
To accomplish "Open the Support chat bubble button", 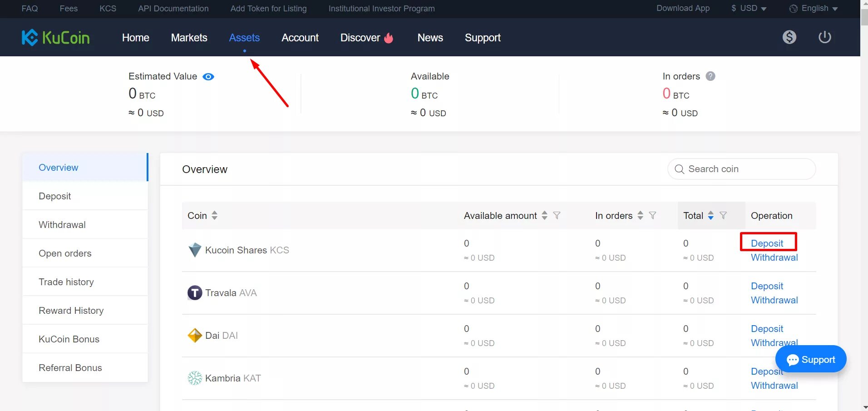I will click(811, 360).
